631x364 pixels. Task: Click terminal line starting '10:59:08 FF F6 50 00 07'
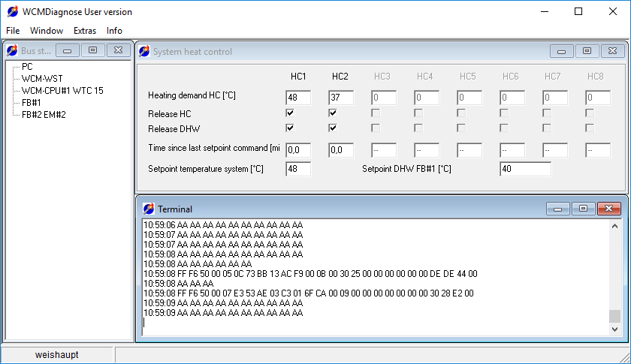pyautogui.click(x=309, y=293)
